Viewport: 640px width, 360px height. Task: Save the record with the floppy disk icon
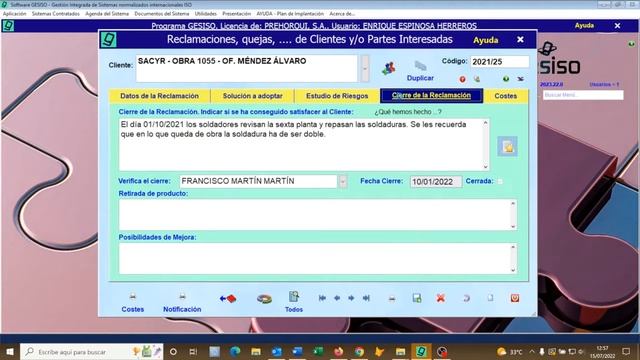click(x=417, y=298)
